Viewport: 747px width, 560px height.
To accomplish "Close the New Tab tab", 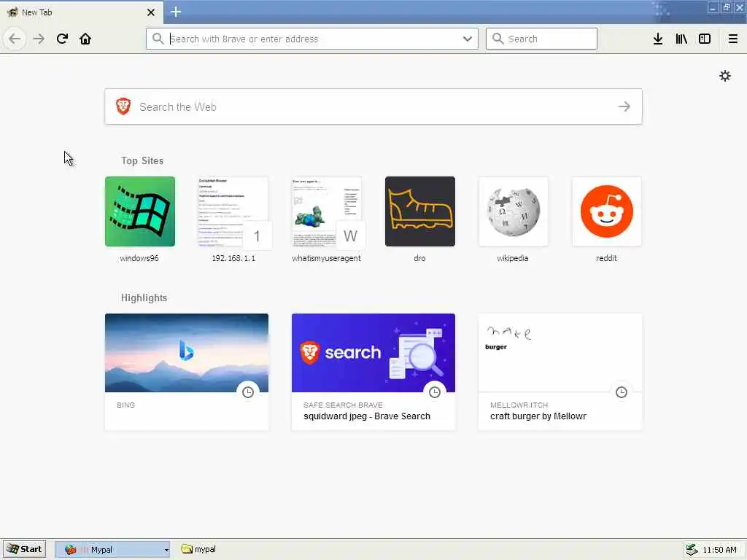I will 151,12.
